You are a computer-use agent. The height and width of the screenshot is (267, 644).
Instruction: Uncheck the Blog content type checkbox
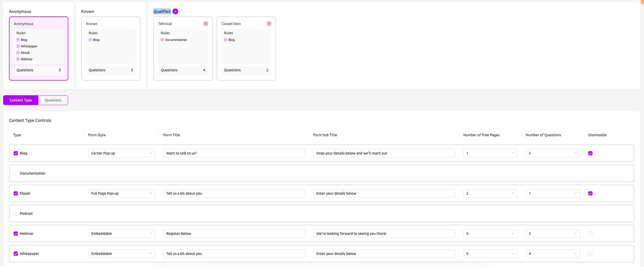[16, 153]
